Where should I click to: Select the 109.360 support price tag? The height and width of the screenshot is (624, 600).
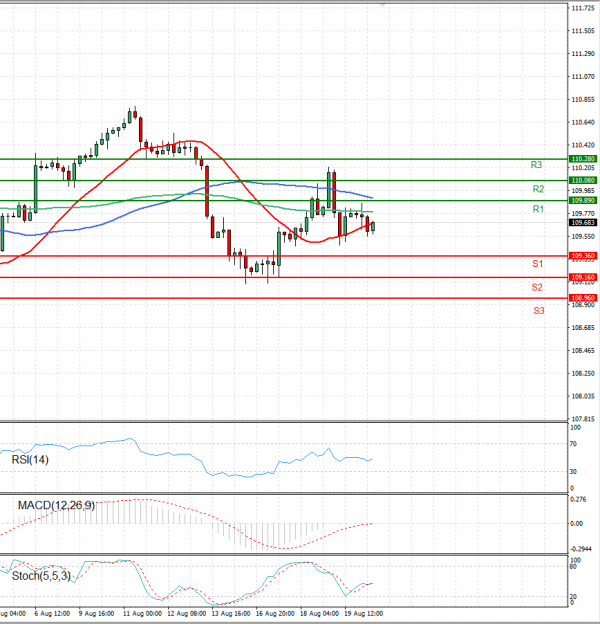[x=583, y=255]
